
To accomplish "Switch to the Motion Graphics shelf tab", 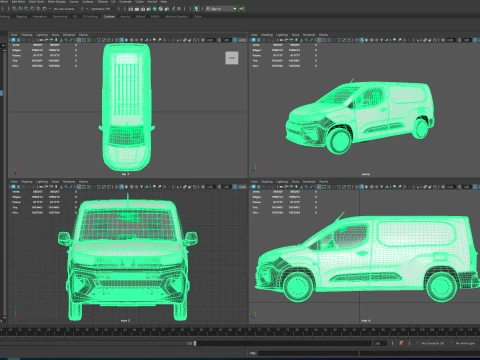I will click(x=177, y=16).
